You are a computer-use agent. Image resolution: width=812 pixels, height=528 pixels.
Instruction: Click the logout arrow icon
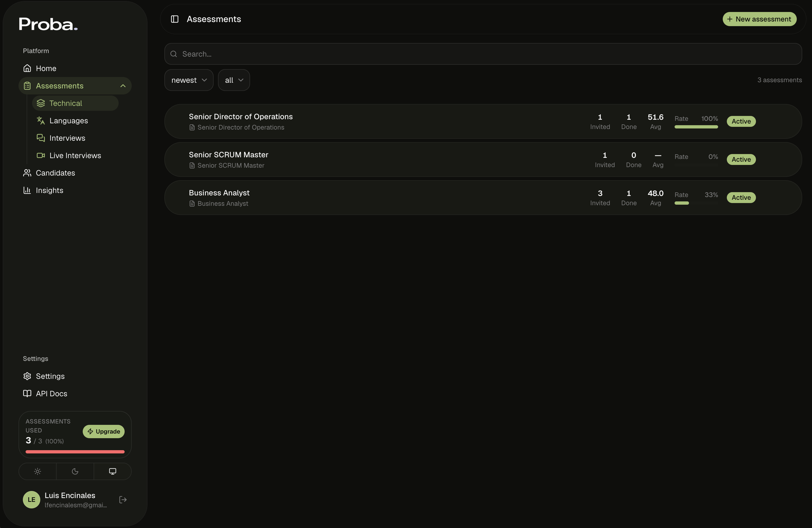point(123,500)
